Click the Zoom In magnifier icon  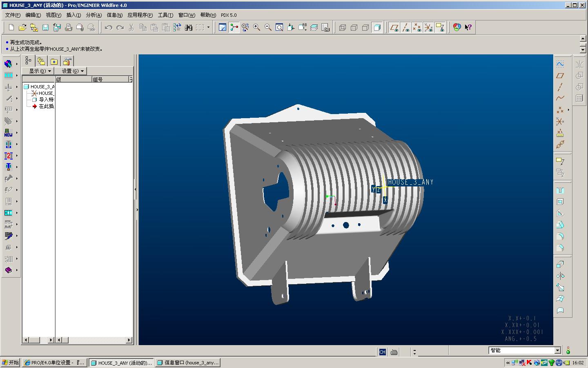(257, 27)
